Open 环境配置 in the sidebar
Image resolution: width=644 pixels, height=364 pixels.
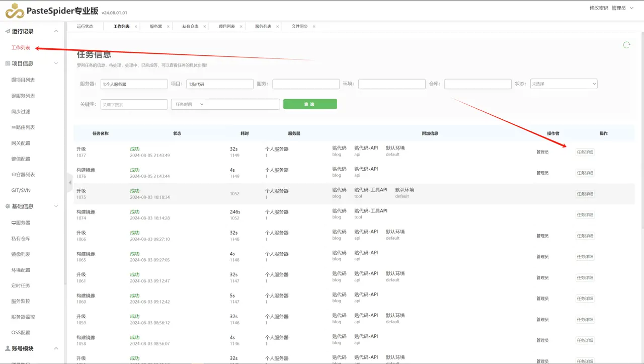pos(21,270)
